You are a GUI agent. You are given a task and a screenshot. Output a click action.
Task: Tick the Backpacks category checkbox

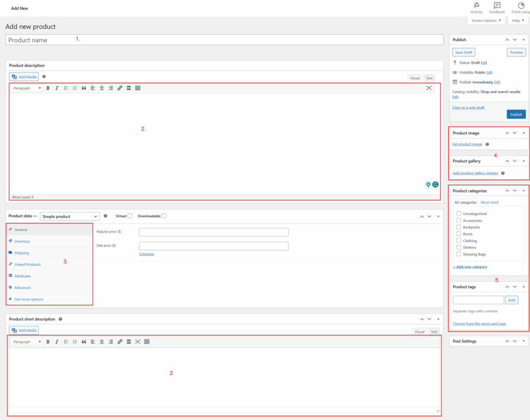pos(459,227)
